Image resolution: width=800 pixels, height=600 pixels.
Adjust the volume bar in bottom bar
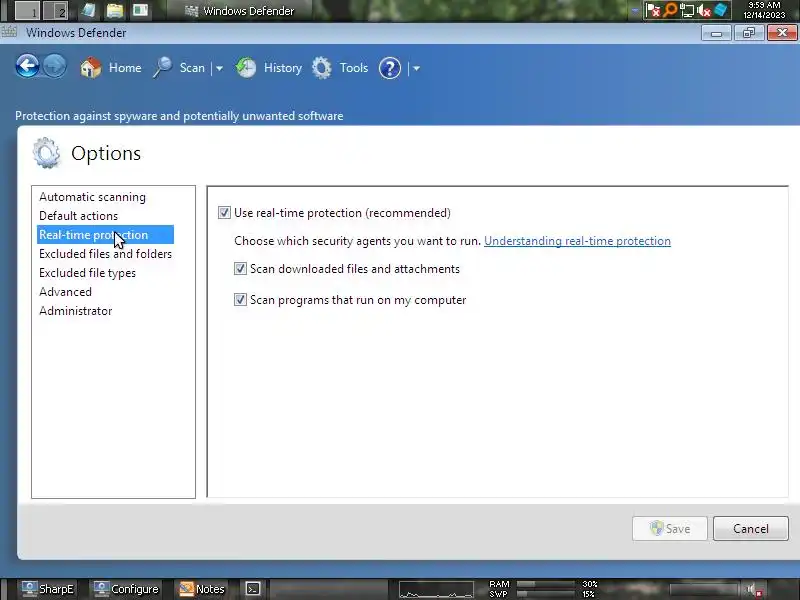tap(704, 589)
